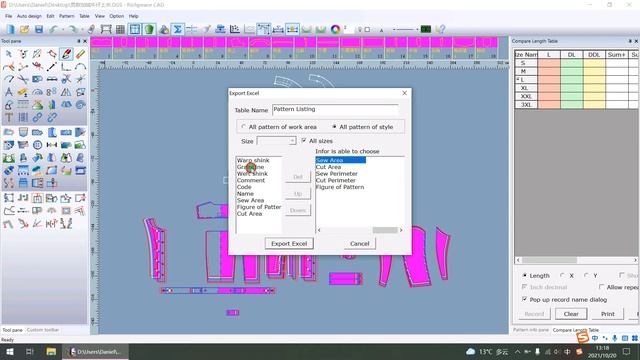Click the Open folder toolbar icon
The image size is (640, 360).
(x=24, y=29)
